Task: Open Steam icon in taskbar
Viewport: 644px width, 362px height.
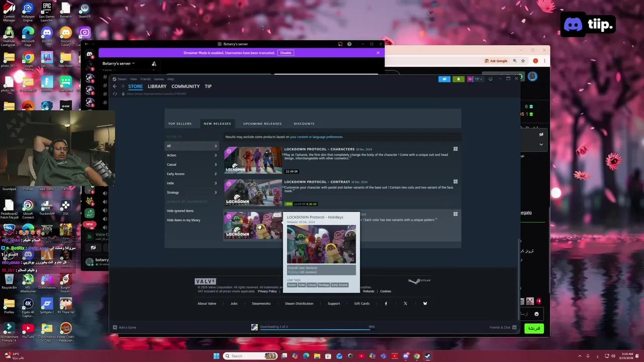Action: (428, 356)
